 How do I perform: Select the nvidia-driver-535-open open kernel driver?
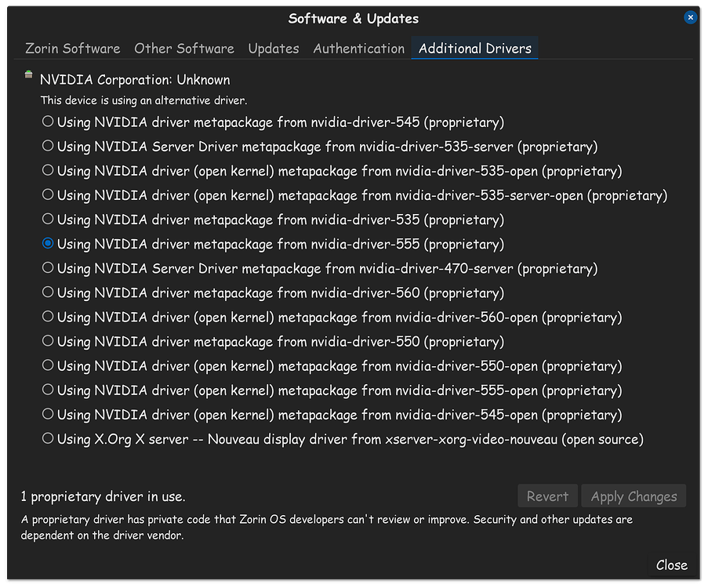pos(48,171)
